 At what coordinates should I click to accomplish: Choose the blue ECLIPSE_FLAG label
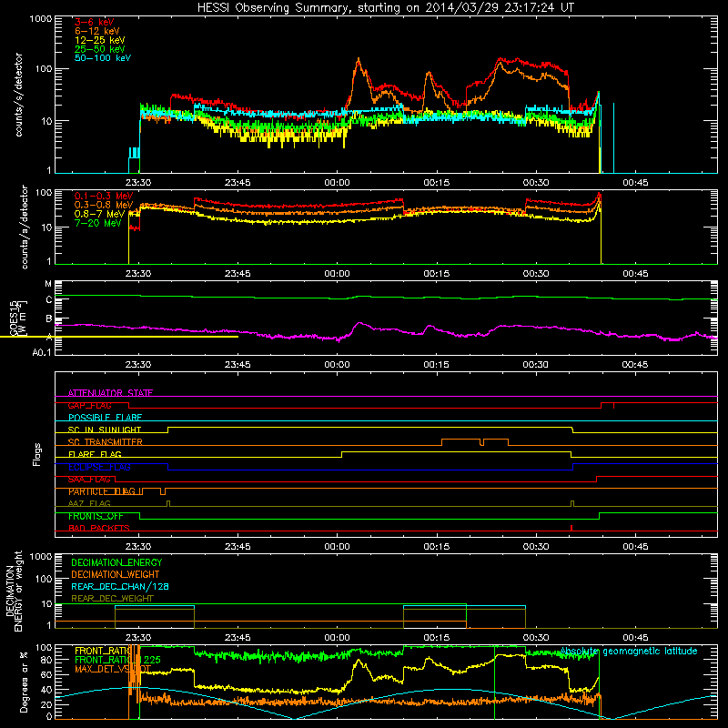click(x=99, y=467)
